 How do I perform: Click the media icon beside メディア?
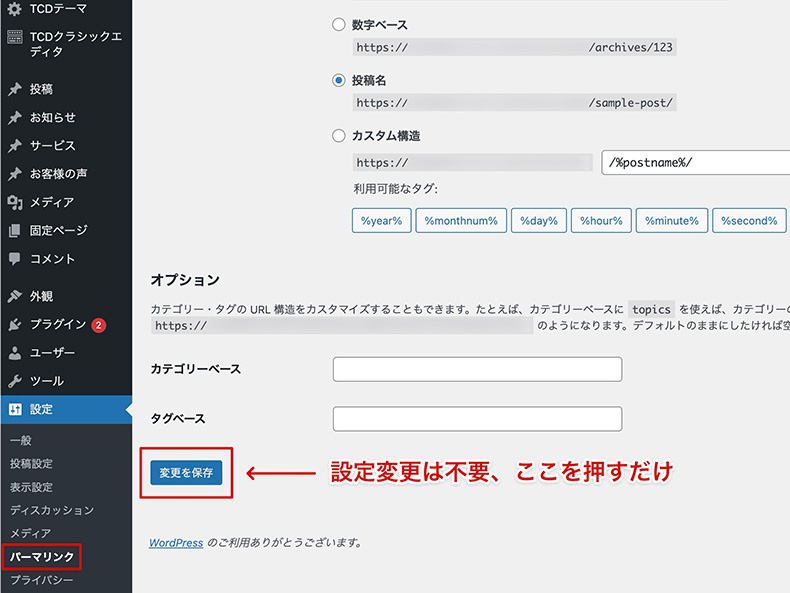(x=14, y=202)
